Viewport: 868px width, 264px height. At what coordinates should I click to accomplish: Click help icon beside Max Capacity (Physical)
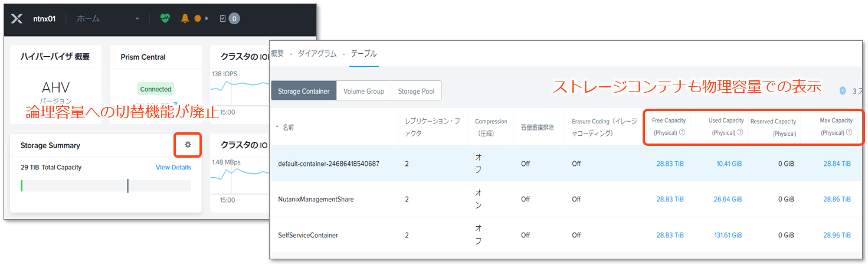tap(849, 133)
